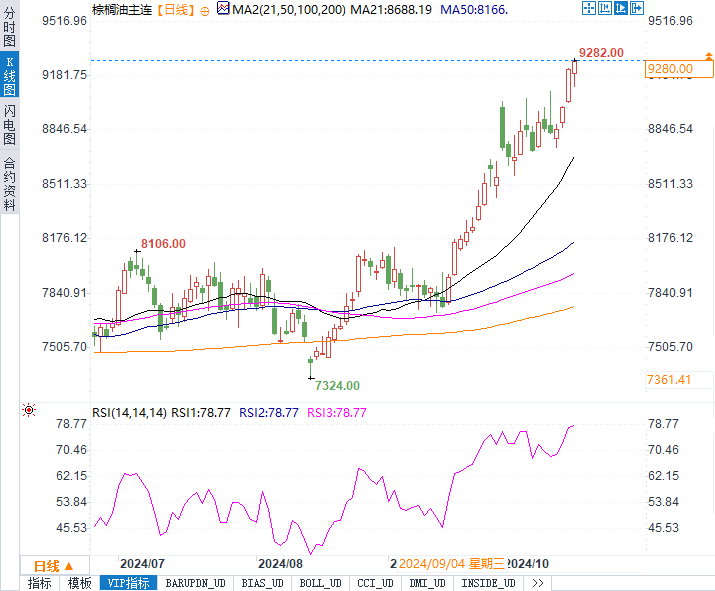Show more indicators with the >> button
The height and width of the screenshot is (591, 715).
pos(538,583)
